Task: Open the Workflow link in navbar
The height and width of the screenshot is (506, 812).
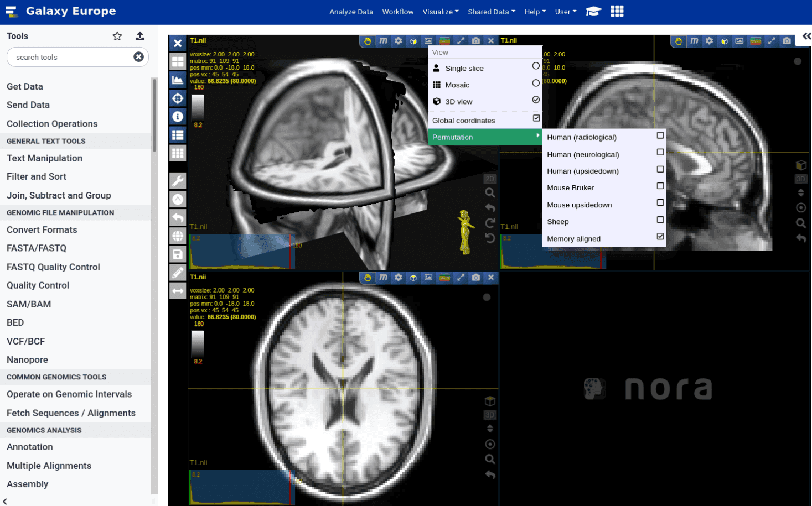Action: pos(397,12)
